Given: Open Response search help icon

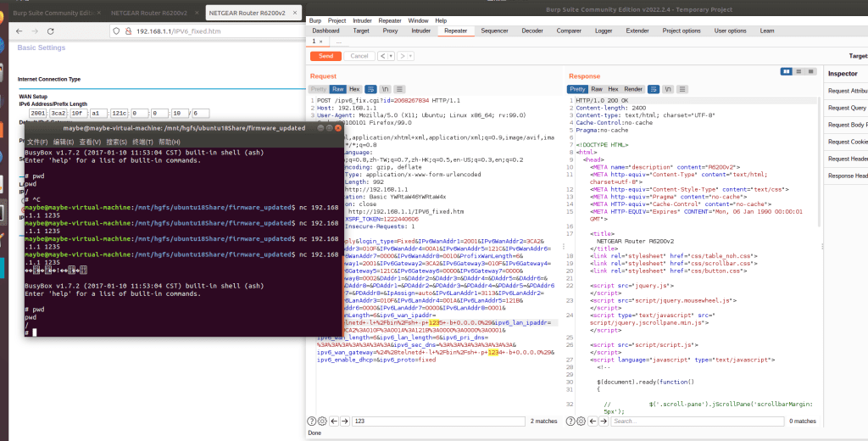Looking at the screenshot, I should click(570, 421).
